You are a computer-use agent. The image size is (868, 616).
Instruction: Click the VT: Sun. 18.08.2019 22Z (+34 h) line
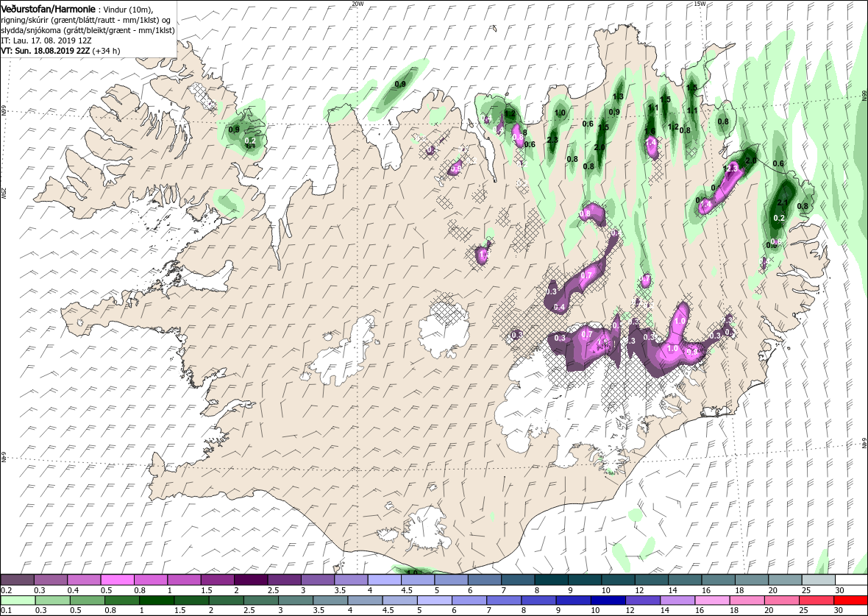60,50
